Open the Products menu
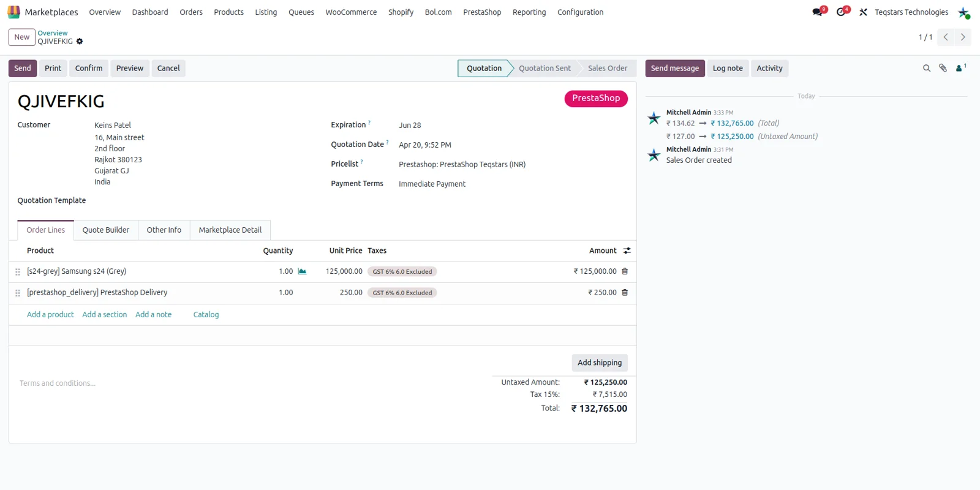 (x=228, y=12)
